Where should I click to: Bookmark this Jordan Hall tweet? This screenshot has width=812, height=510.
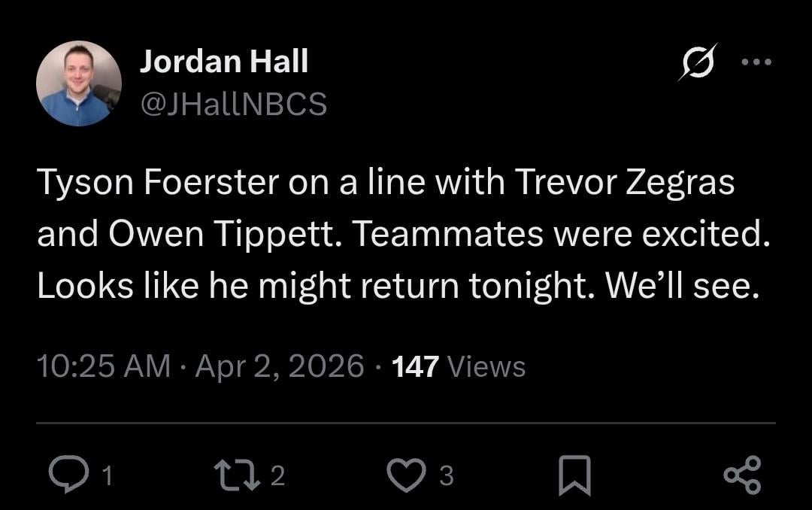(x=574, y=476)
